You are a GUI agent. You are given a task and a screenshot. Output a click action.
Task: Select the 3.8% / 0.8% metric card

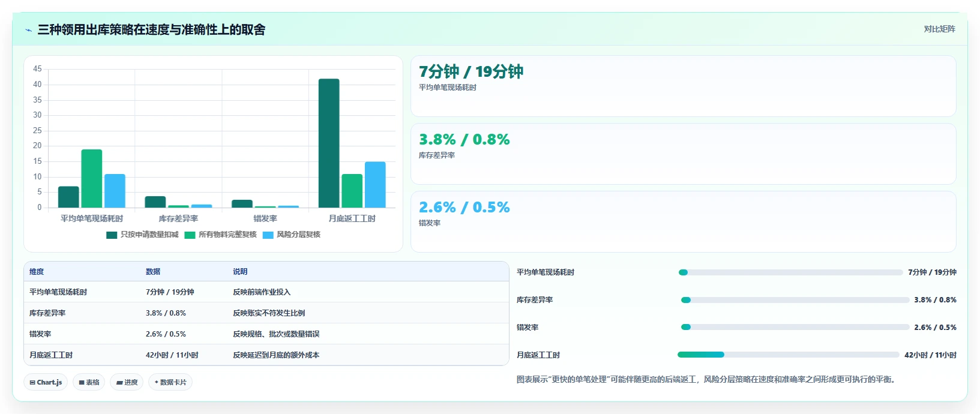coord(683,154)
